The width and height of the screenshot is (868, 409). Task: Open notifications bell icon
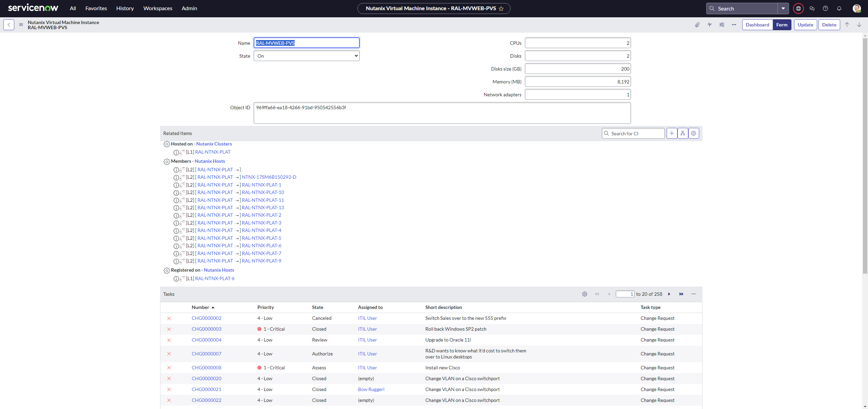839,8
